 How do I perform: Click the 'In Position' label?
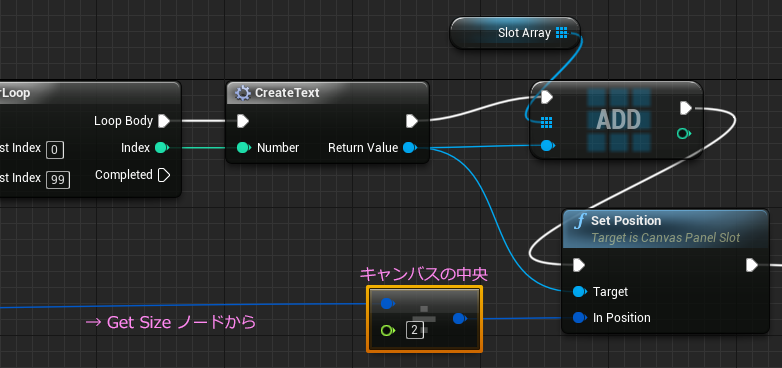(621, 318)
